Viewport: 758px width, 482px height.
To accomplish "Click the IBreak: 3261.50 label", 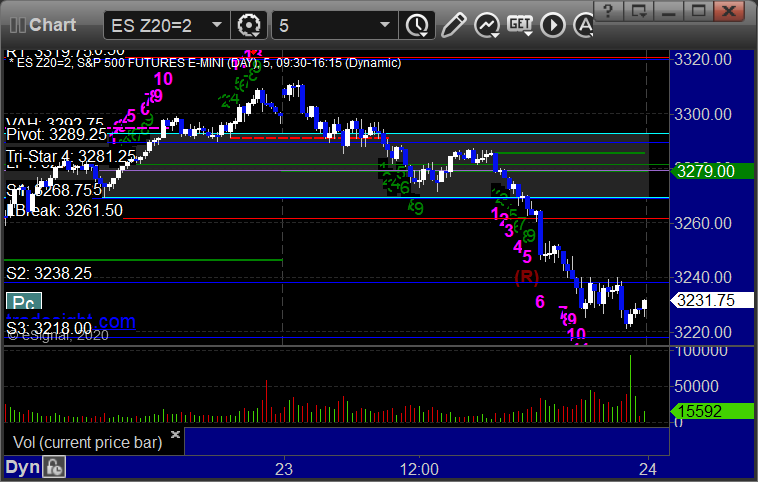I will point(64,211).
